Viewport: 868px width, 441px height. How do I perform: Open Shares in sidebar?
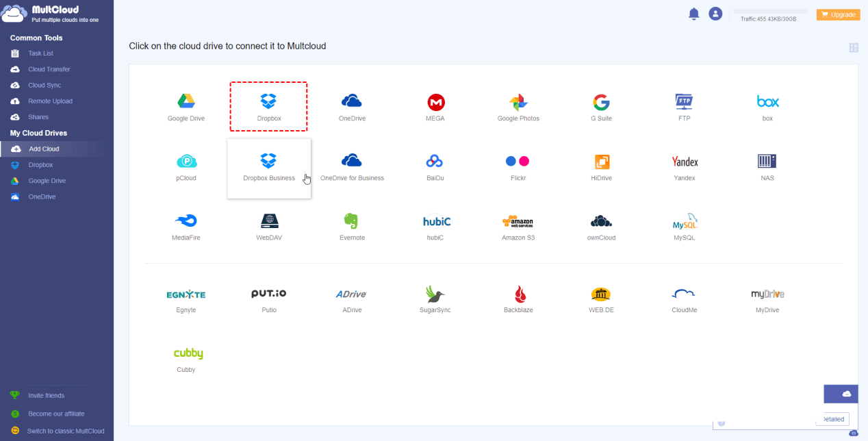click(38, 117)
